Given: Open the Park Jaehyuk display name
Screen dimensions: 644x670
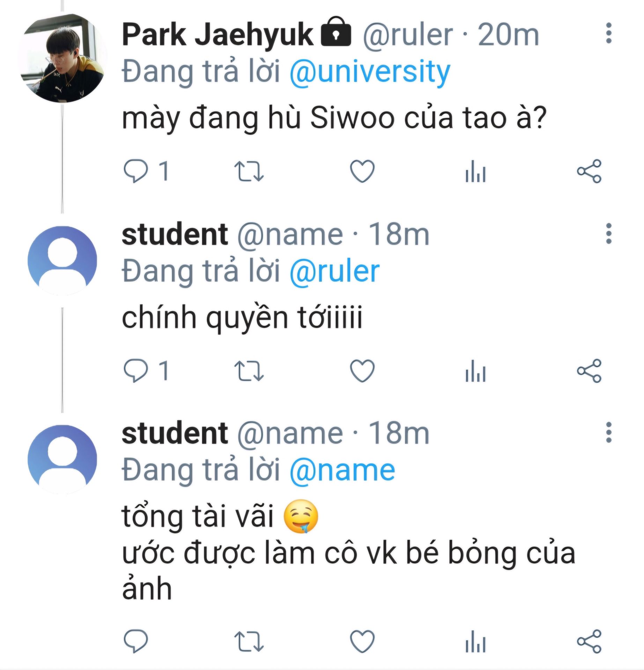Looking at the screenshot, I should click(217, 34).
